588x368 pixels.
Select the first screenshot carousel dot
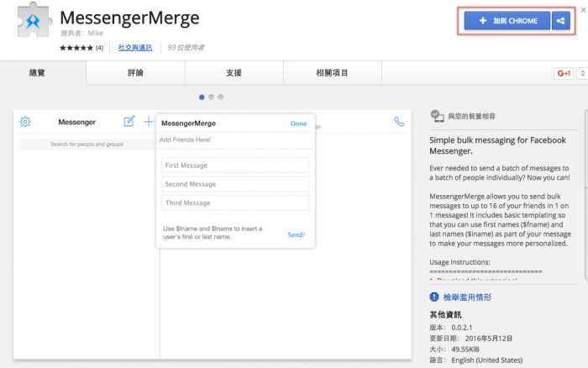[x=202, y=97]
